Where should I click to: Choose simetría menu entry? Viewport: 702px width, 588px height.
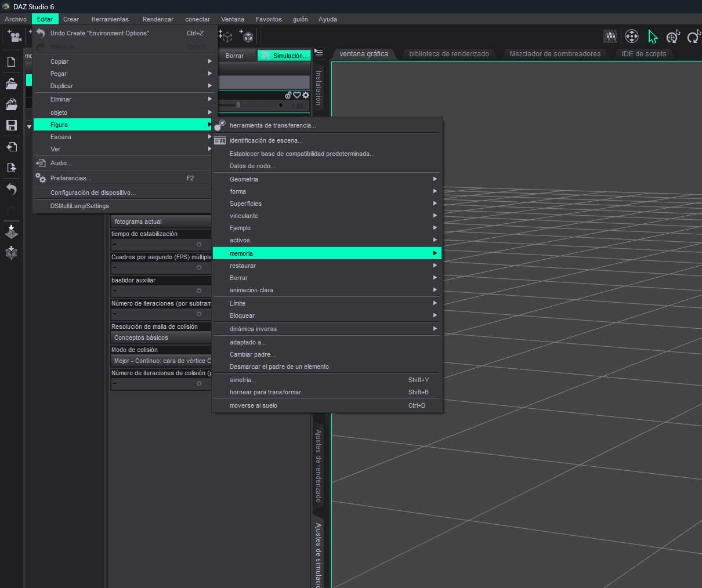pos(327,380)
